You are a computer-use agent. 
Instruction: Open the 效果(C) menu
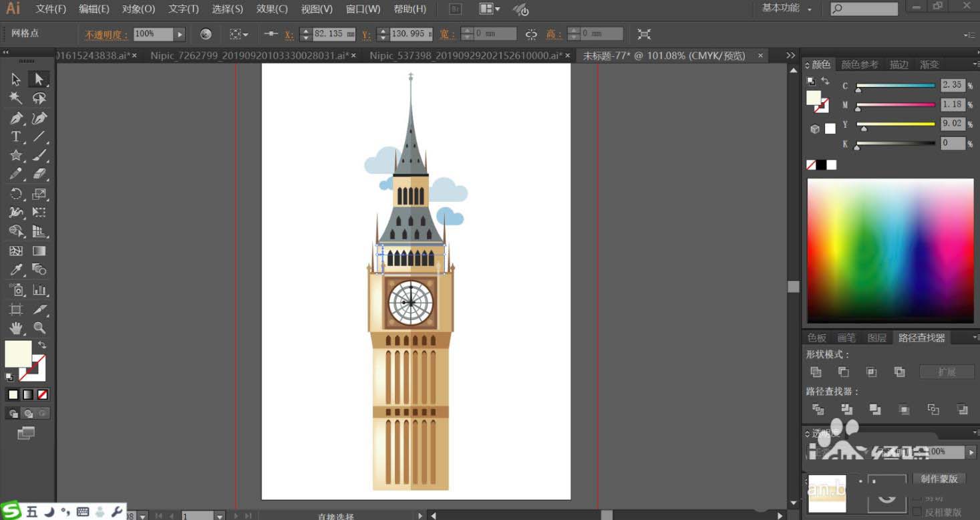point(272,9)
